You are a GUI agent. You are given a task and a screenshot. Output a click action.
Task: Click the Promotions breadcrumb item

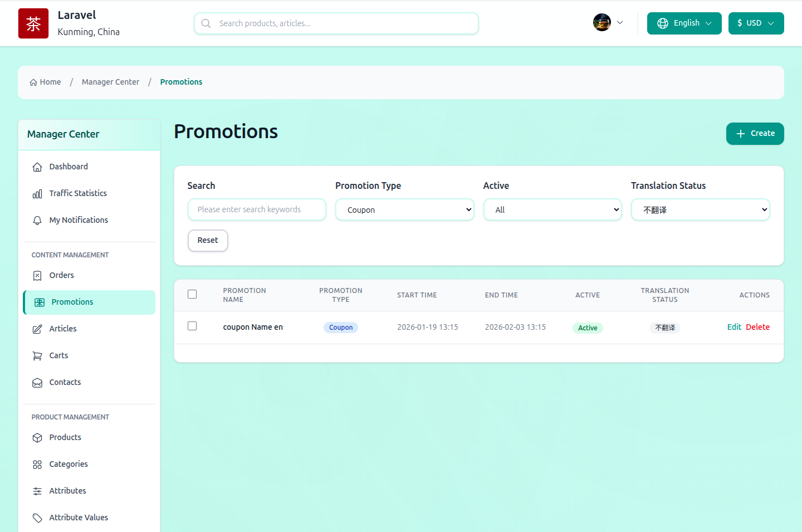[181, 82]
